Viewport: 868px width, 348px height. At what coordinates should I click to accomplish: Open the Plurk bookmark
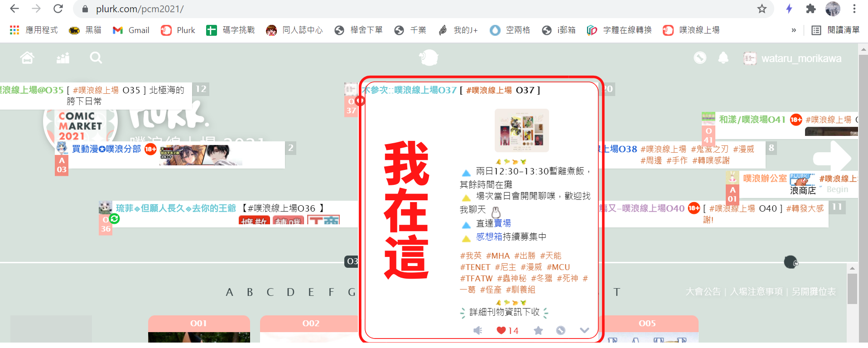point(178,30)
